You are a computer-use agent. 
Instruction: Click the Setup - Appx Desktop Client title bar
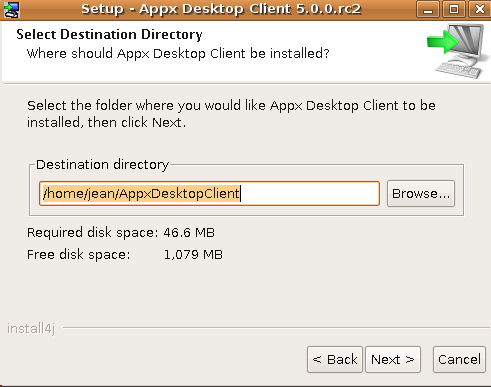(x=221, y=9)
